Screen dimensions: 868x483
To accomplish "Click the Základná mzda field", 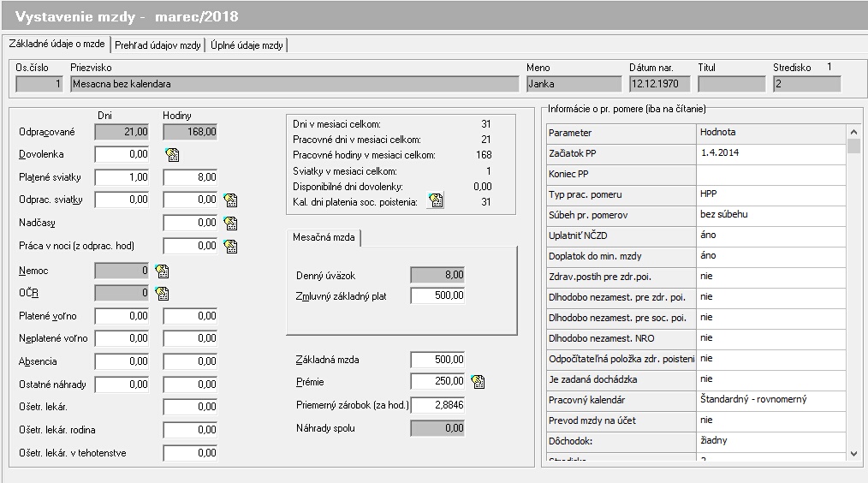I will pos(438,360).
